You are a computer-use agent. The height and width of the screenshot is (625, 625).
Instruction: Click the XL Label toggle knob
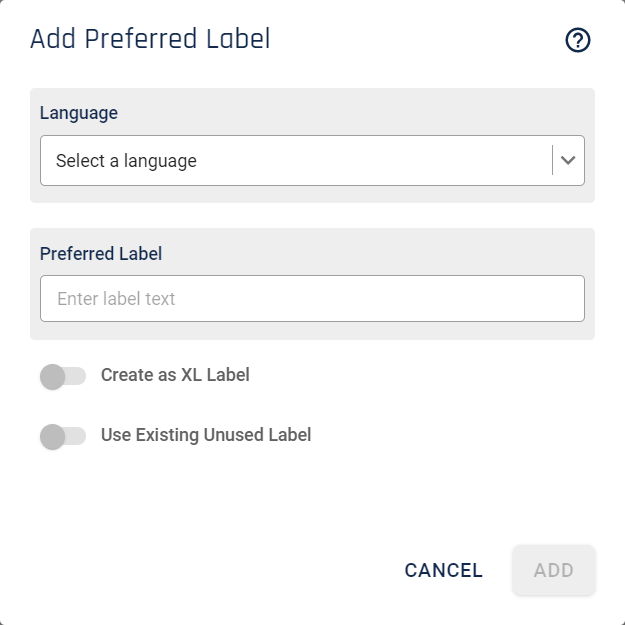[53, 376]
